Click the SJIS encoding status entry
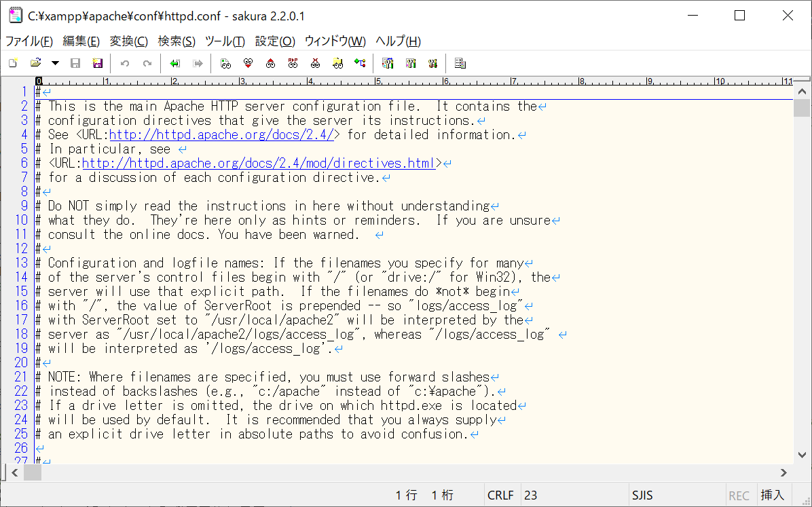This screenshot has height=507, width=812. pyautogui.click(x=642, y=495)
